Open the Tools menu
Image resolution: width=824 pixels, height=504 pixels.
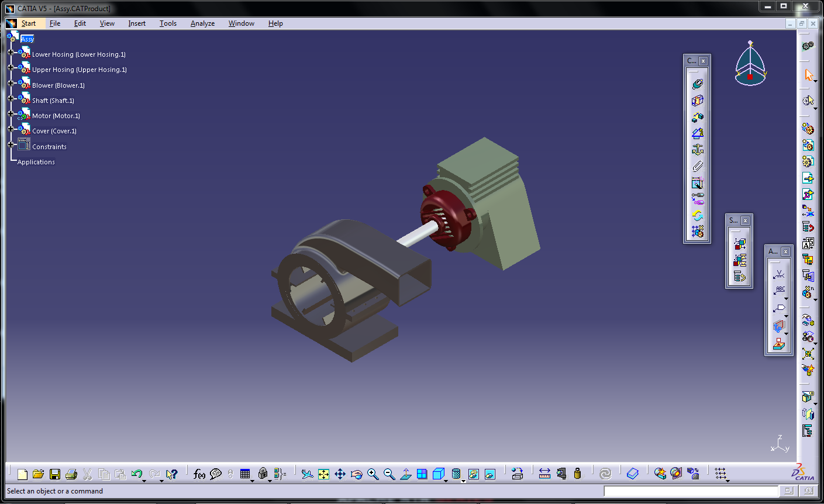(168, 23)
